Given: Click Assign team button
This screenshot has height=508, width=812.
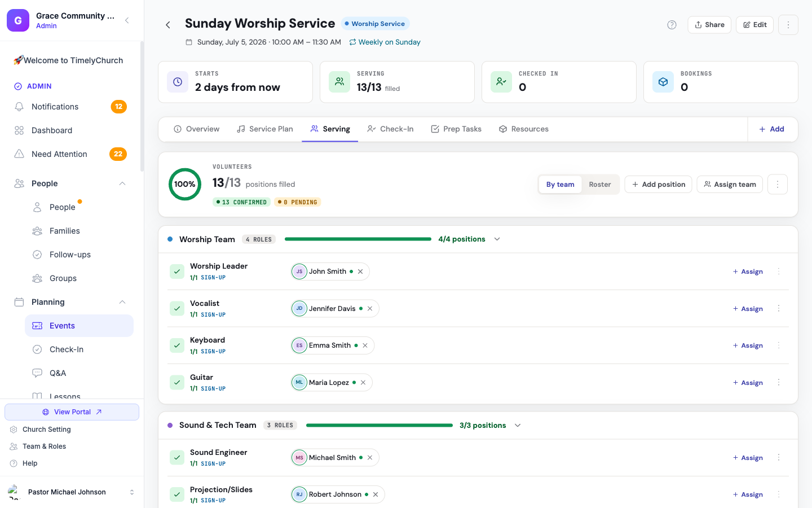Looking at the screenshot, I should point(730,185).
